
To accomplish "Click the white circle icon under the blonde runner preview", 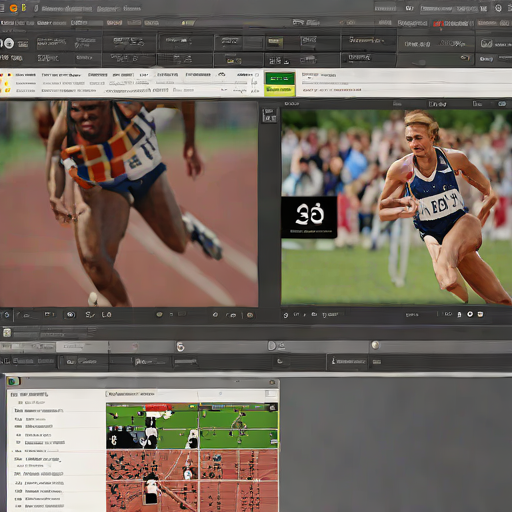I will pos(470,314).
